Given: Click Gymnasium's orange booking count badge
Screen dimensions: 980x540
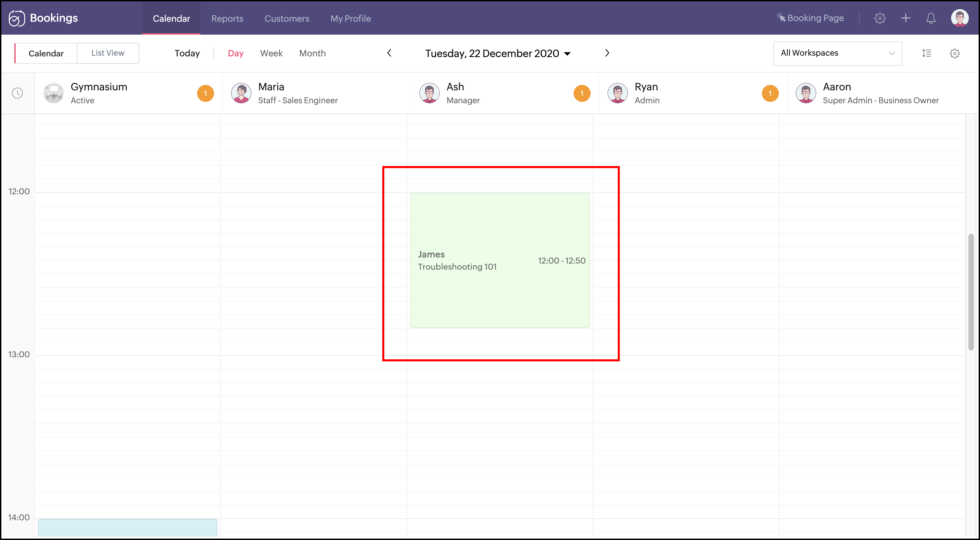Looking at the screenshot, I should (206, 93).
